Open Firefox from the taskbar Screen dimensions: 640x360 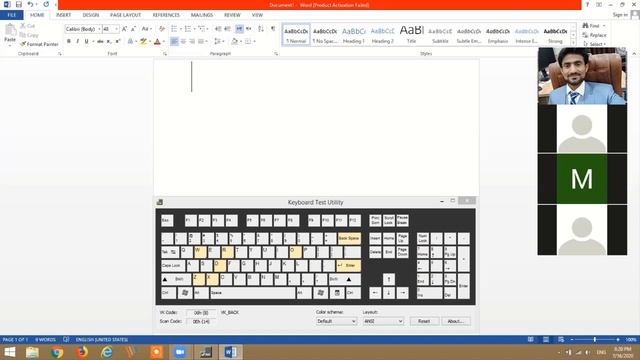[x=82, y=352]
